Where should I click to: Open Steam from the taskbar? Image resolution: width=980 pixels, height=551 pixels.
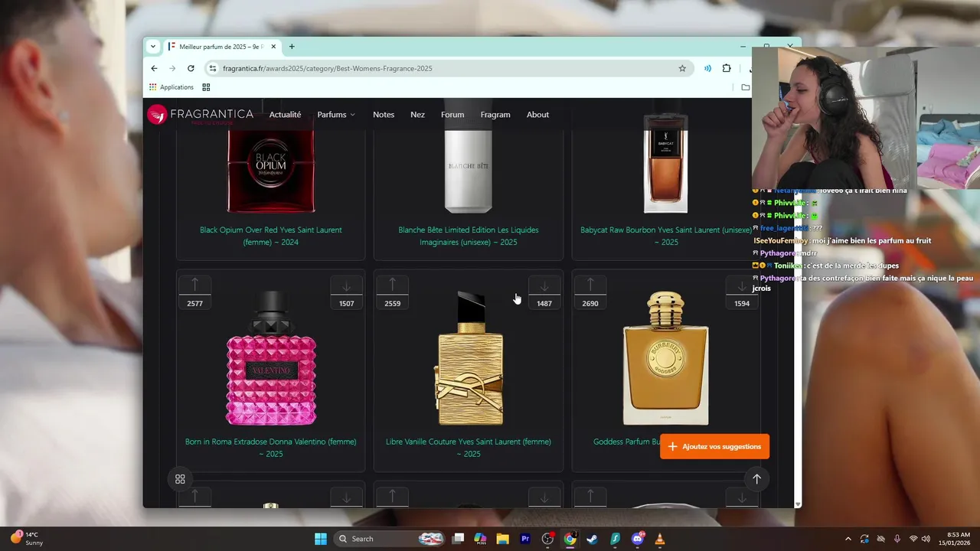coord(593,539)
